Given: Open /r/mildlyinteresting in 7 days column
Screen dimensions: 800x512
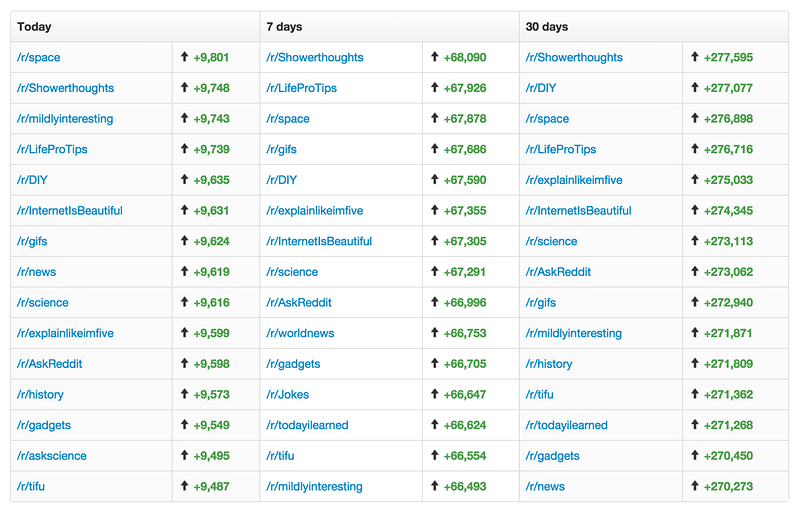Looking at the screenshot, I should point(314,485).
